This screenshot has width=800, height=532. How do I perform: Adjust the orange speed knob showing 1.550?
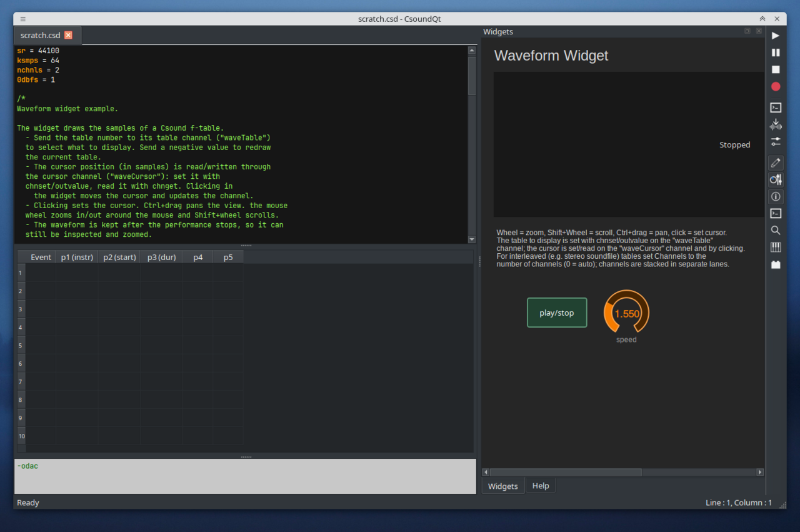point(626,313)
